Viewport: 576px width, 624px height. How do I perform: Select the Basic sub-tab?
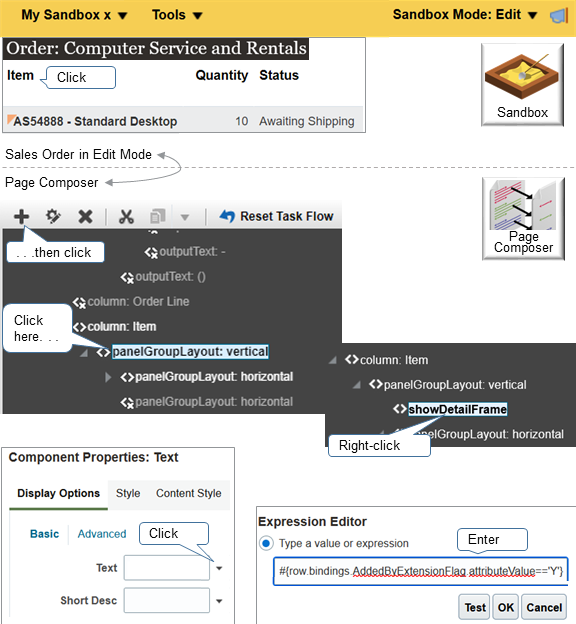click(44, 534)
